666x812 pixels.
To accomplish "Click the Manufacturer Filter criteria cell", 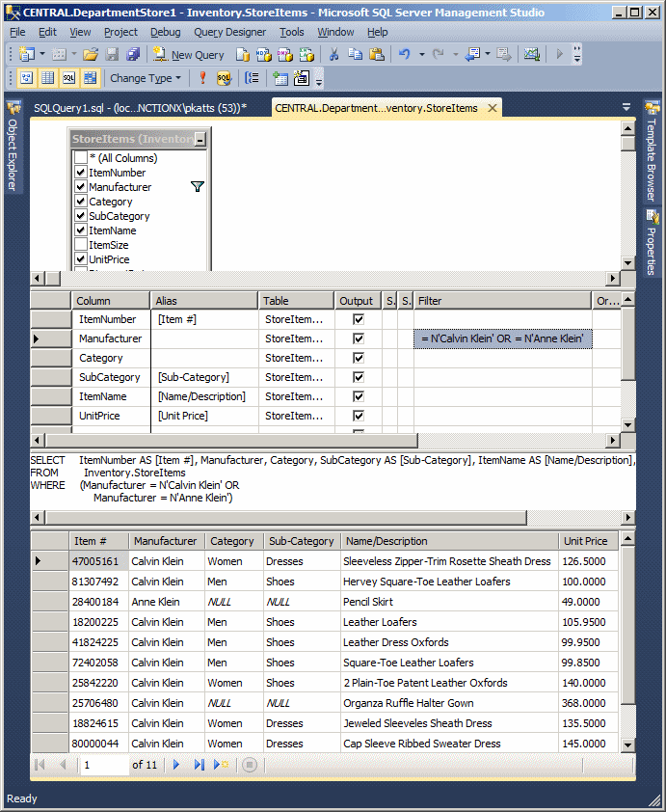I will [502, 338].
